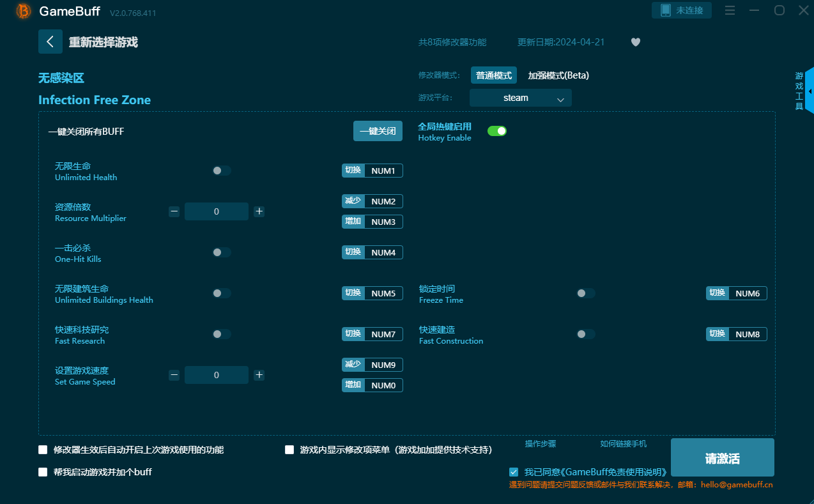Image resolution: width=814 pixels, height=504 pixels.
Task: Toggle One-Hit Kills switch
Action: coord(222,252)
